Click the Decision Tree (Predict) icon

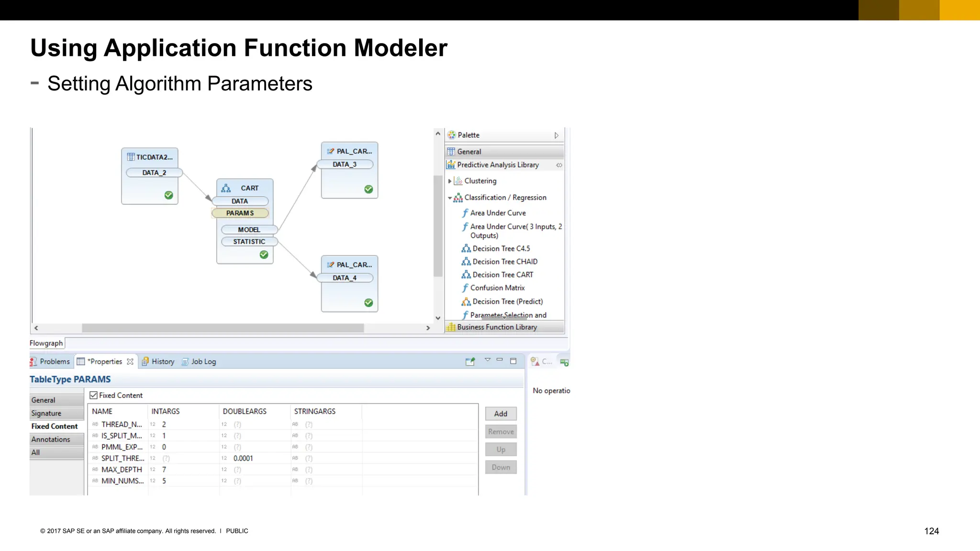click(x=466, y=302)
